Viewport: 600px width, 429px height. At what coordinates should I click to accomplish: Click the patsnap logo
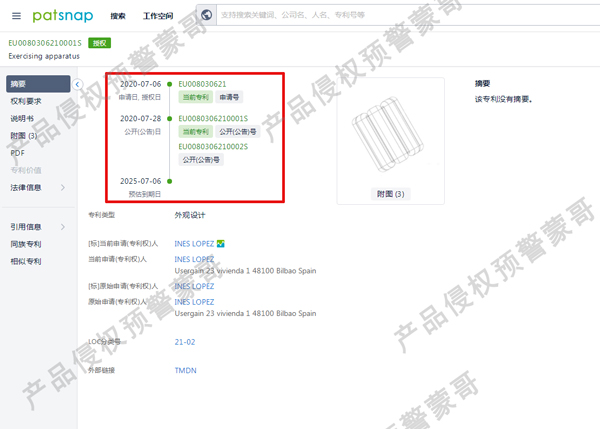pos(63,16)
